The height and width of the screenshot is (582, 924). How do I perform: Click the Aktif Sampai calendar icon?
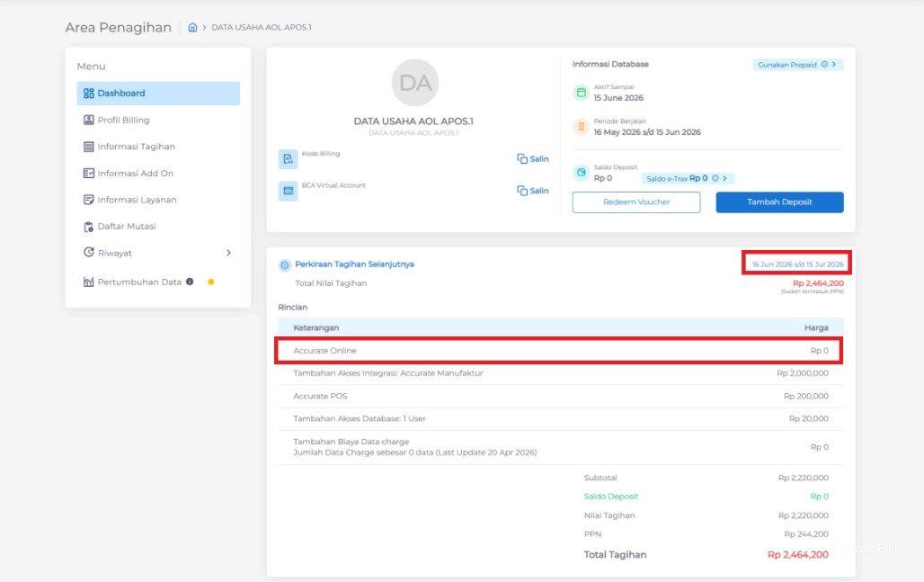[x=581, y=93]
